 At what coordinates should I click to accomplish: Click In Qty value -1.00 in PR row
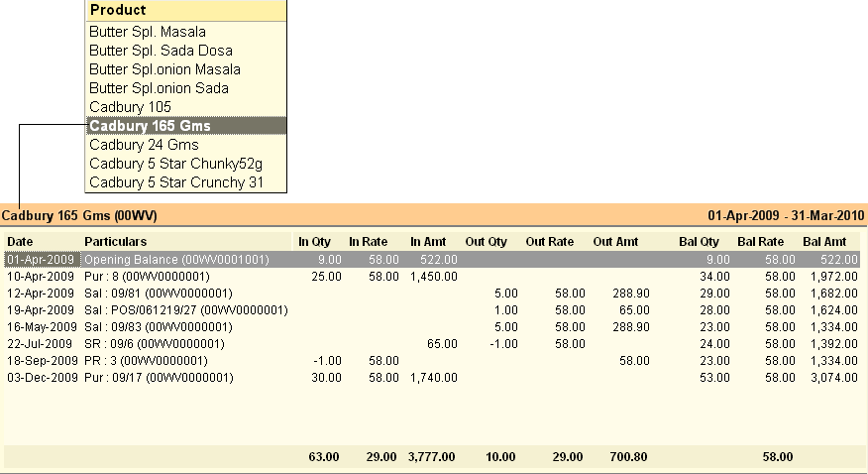click(328, 361)
